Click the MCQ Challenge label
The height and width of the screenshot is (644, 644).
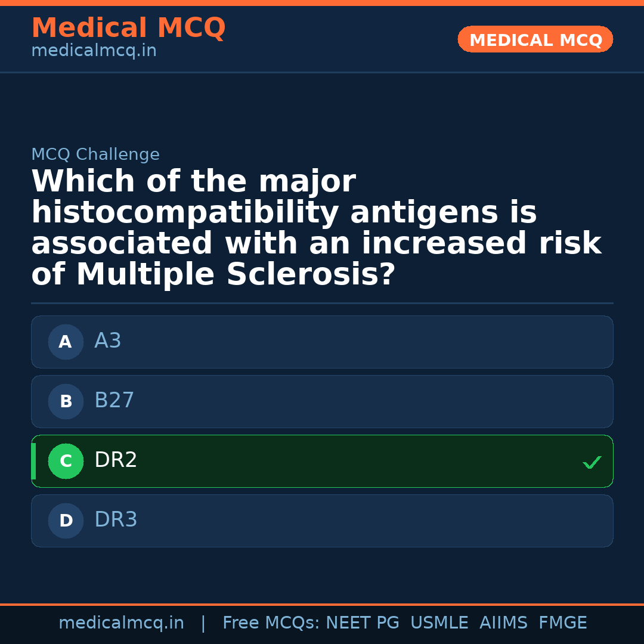[x=95, y=155]
